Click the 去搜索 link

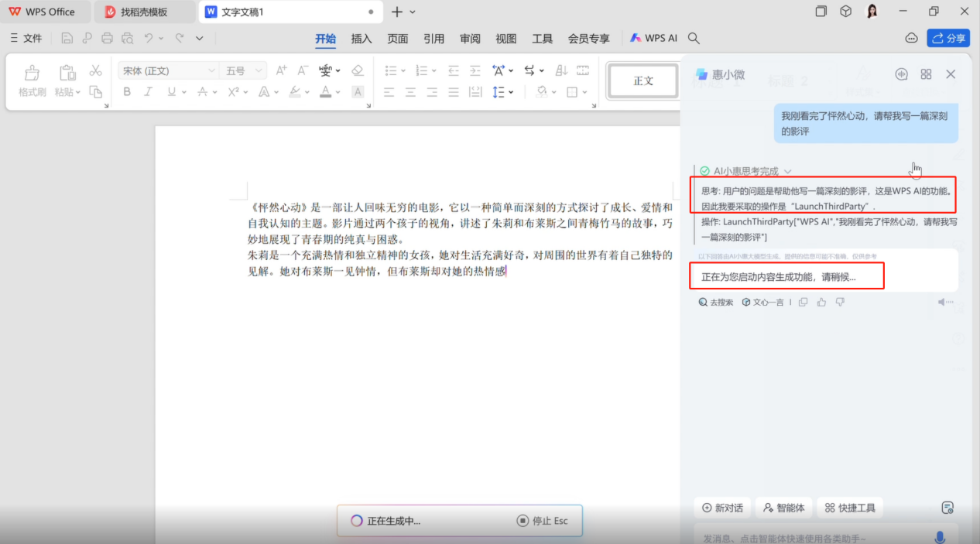click(x=714, y=302)
